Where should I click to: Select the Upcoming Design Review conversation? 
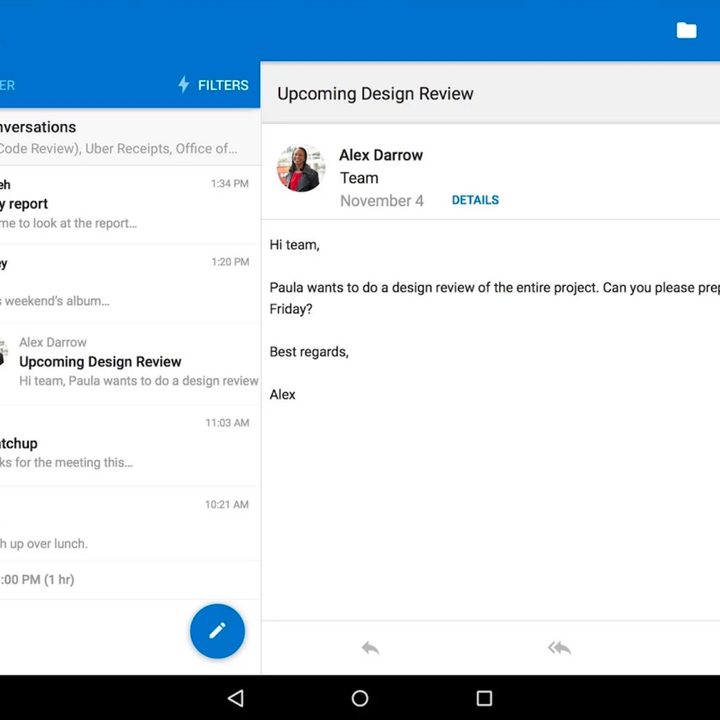tap(130, 364)
